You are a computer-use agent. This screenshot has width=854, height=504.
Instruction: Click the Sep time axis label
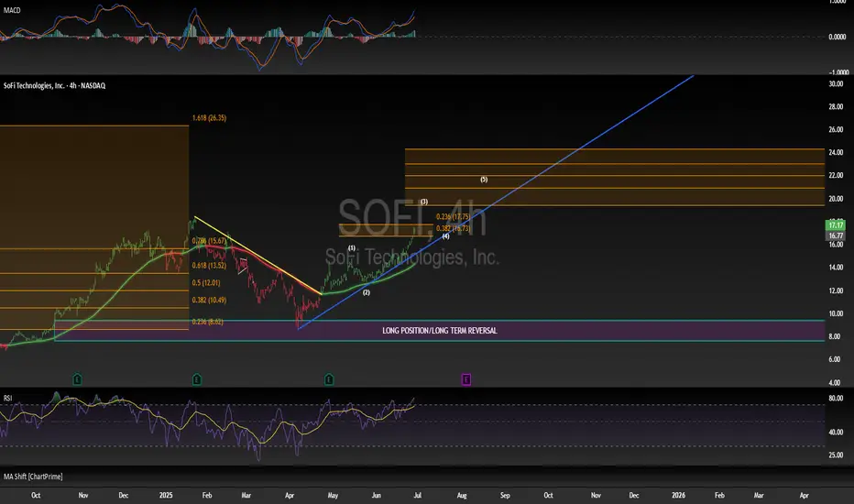[505, 495]
